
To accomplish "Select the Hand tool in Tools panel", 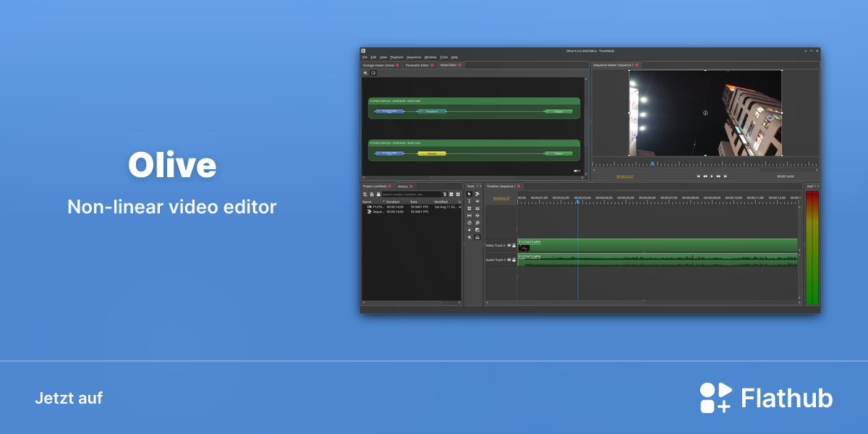I will coord(469,223).
